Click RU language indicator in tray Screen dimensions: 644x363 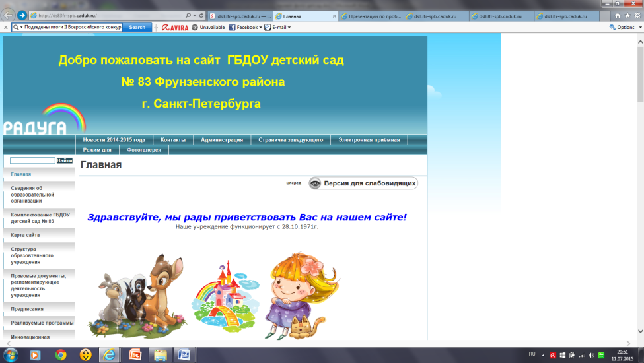(532, 354)
